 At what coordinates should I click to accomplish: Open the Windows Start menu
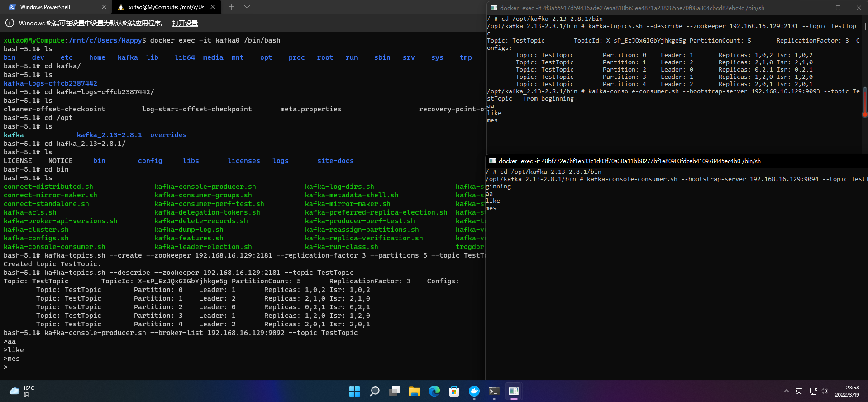354,391
